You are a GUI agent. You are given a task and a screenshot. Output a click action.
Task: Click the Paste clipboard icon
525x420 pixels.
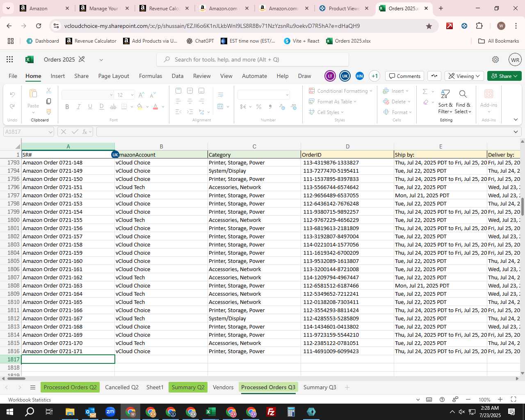tap(33, 94)
